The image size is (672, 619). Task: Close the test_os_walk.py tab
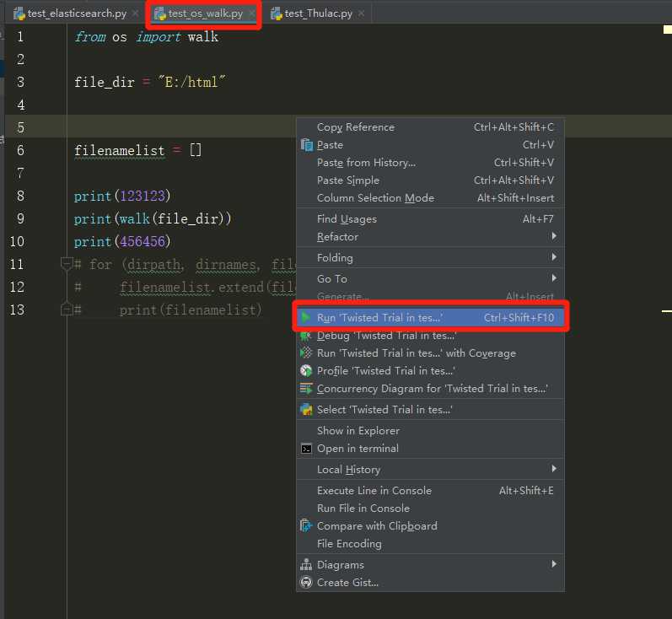click(x=251, y=13)
